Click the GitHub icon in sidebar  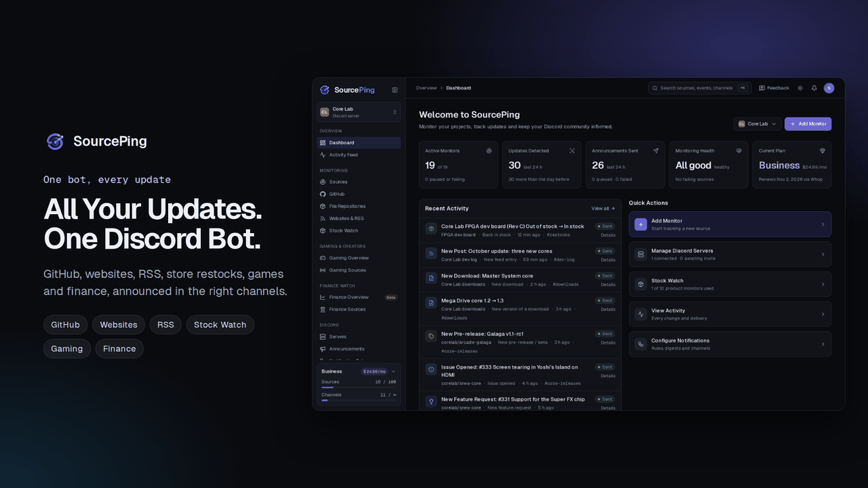(x=323, y=194)
